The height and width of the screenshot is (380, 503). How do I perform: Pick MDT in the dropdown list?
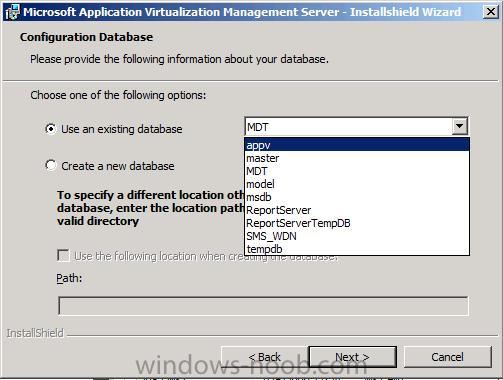pos(357,171)
